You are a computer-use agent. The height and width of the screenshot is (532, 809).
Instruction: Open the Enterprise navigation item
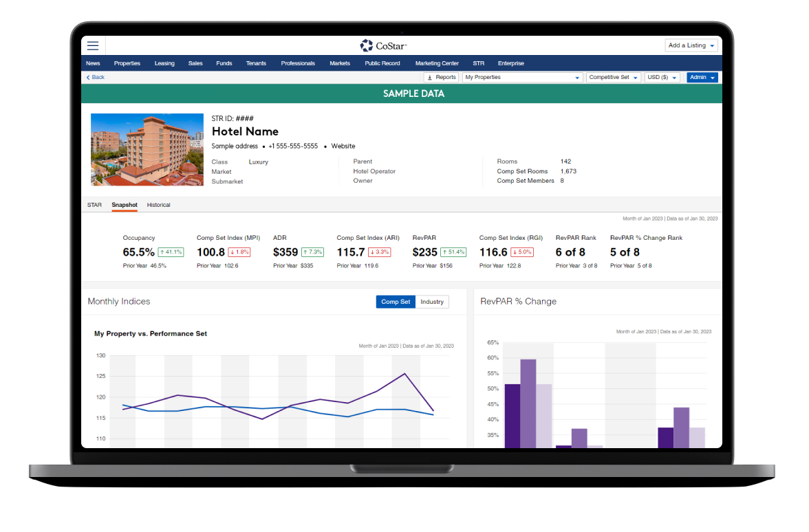510,63
